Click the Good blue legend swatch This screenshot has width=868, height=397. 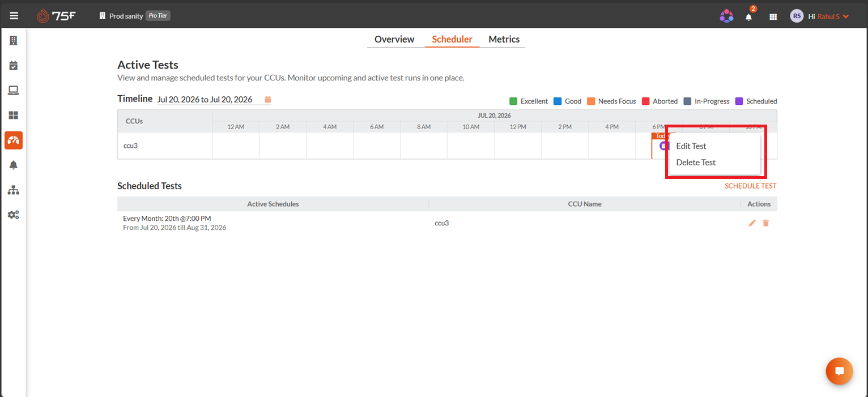[x=558, y=101]
